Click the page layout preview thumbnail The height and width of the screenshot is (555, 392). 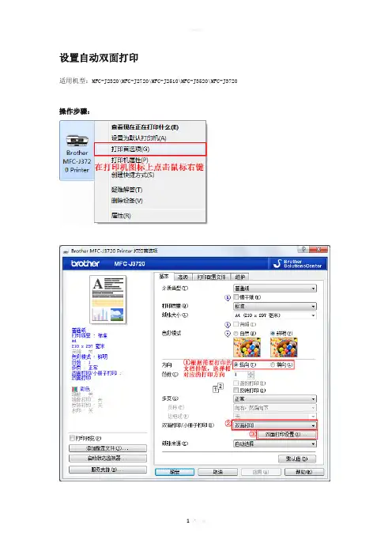[x=108, y=300]
